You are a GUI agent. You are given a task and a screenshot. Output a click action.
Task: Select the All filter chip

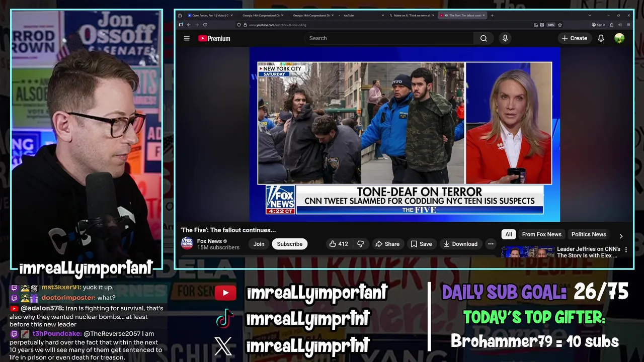pyautogui.click(x=509, y=234)
